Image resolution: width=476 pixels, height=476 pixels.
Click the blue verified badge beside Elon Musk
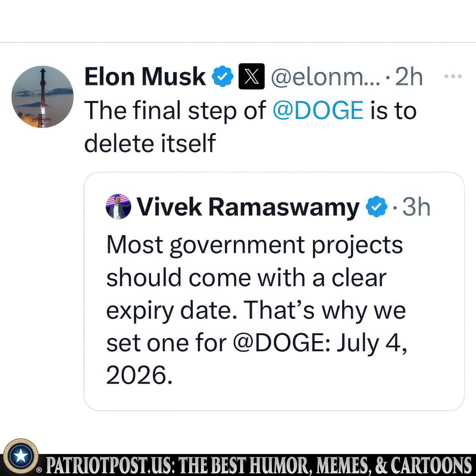coord(222,76)
